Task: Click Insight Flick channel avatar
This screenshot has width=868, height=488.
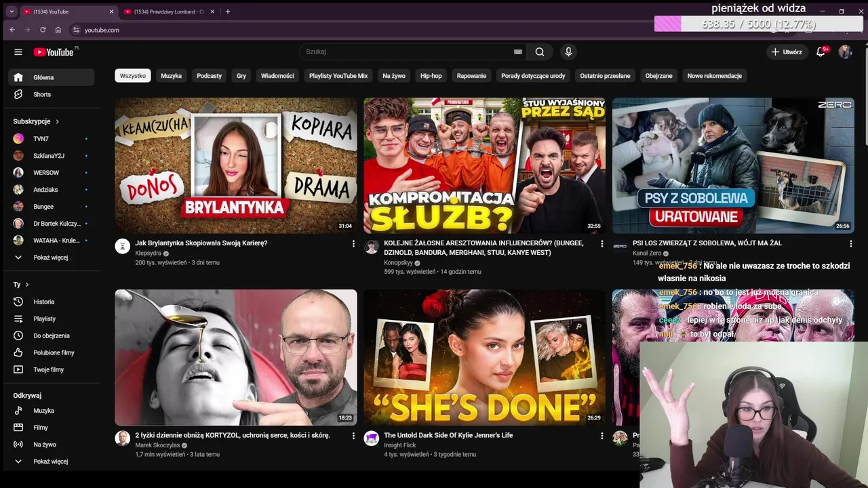Action: click(x=371, y=439)
